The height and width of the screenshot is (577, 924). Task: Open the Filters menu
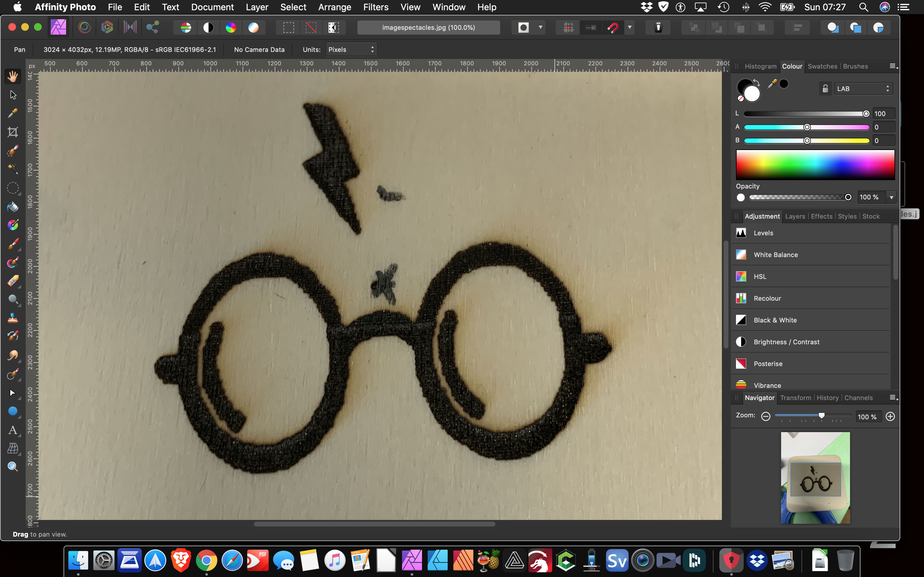[375, 7]
